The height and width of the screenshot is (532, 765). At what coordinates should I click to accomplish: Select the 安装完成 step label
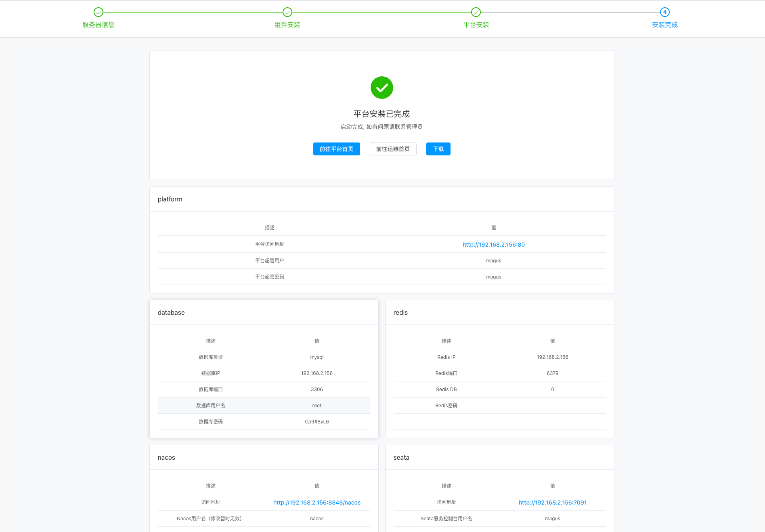pyautogui.click(x=664, y=25)
